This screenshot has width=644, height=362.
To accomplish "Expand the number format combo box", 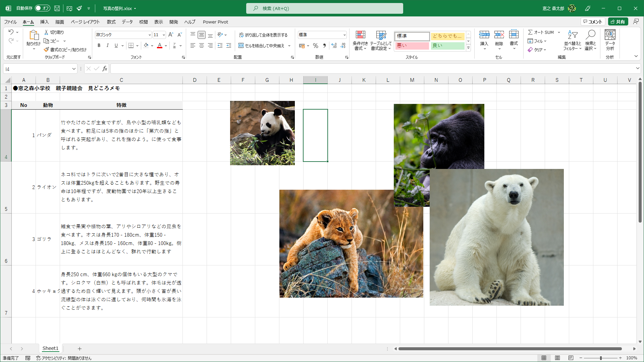I will pos(344,35).
